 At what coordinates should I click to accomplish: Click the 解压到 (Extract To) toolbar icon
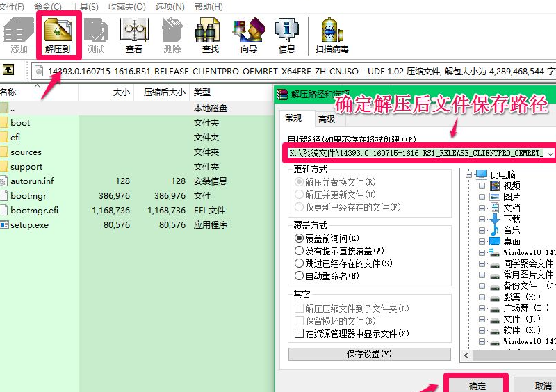pos(58,35)
